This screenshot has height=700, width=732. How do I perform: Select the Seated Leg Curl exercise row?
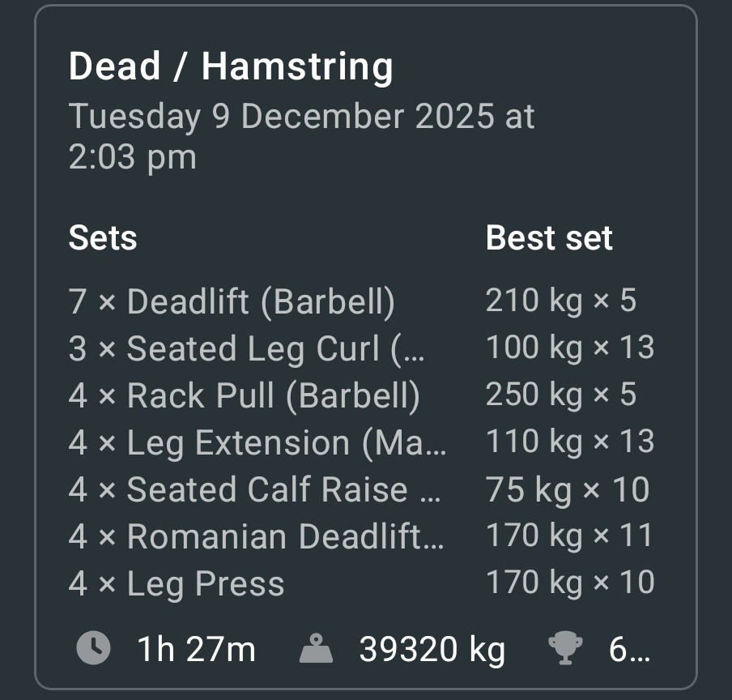246,348
